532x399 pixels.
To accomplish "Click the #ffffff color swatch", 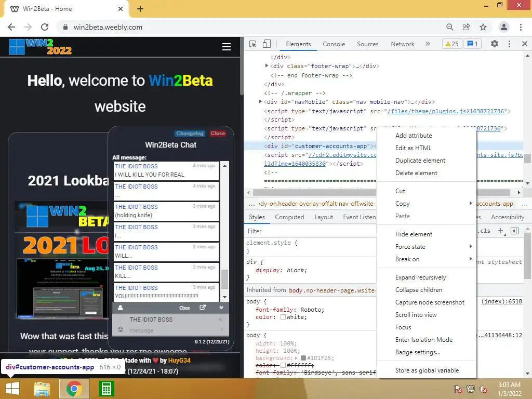I will click(283, 365).
